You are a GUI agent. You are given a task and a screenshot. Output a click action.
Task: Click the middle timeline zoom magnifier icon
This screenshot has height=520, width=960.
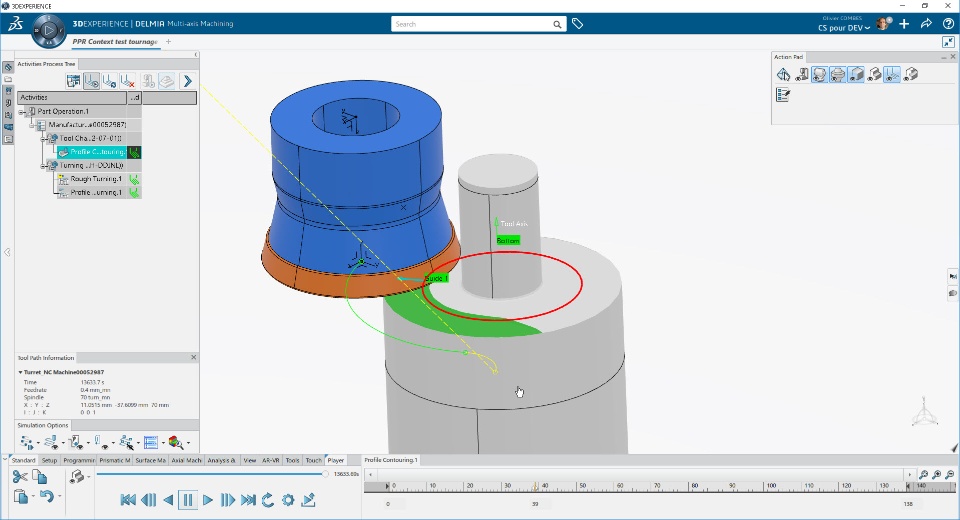pyautogui.click(x=937, y=475)
